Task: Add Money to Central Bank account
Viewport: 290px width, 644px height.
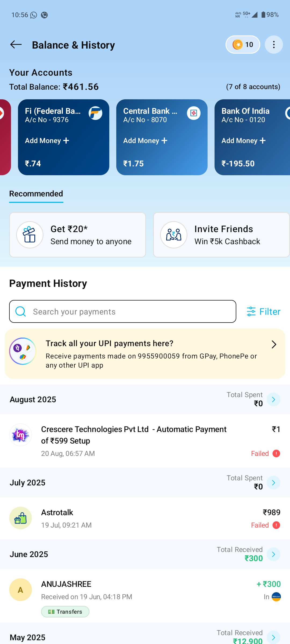Action: click(x=145, y=141)
